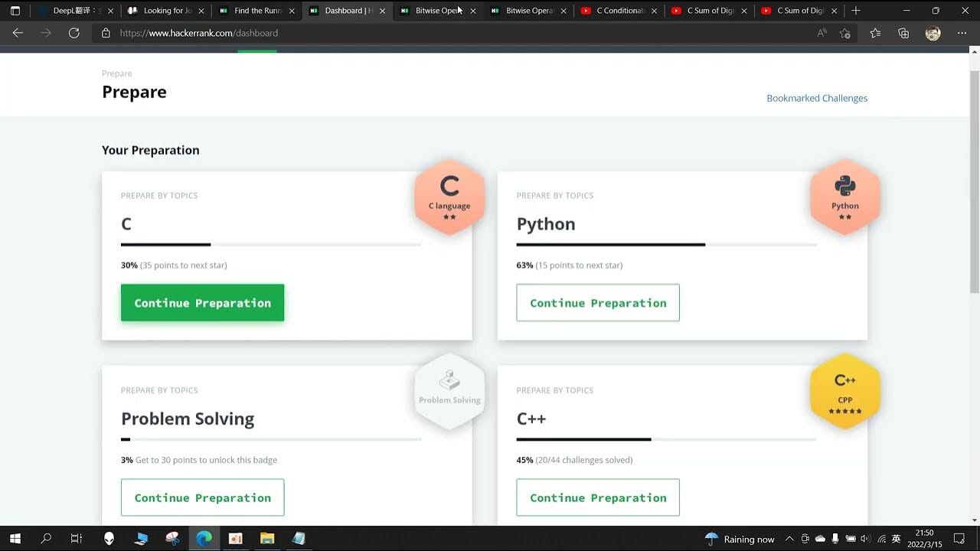Click Continue Preparation for C++
The width and height of the screenshot is (980, 551).
point(598,497)
